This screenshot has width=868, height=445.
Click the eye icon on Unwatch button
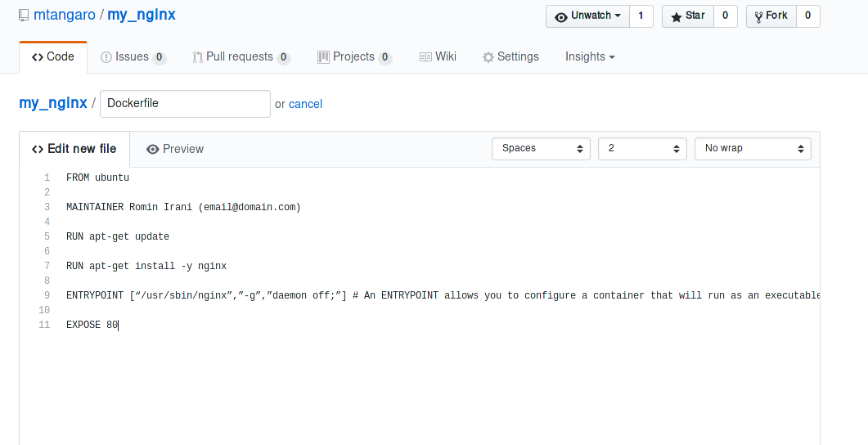coord(560,17)
